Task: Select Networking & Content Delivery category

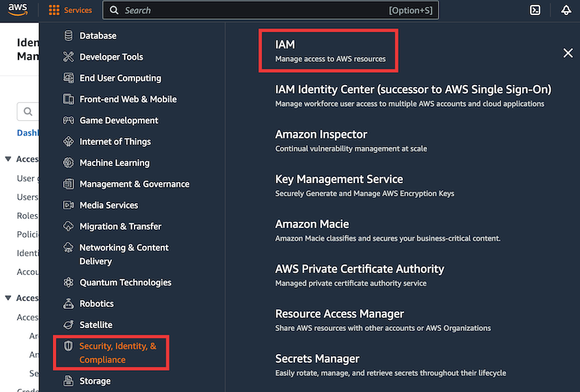Action: [124, 254]
